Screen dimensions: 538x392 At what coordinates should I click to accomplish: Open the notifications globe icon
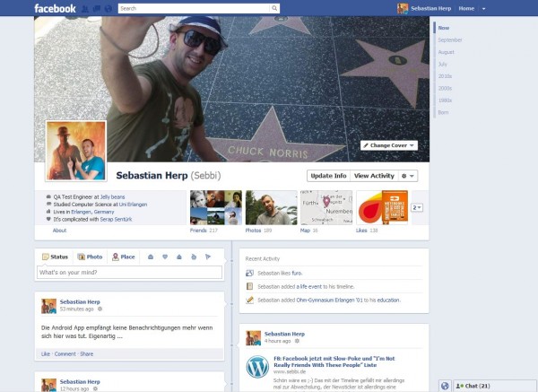[108, 8]
